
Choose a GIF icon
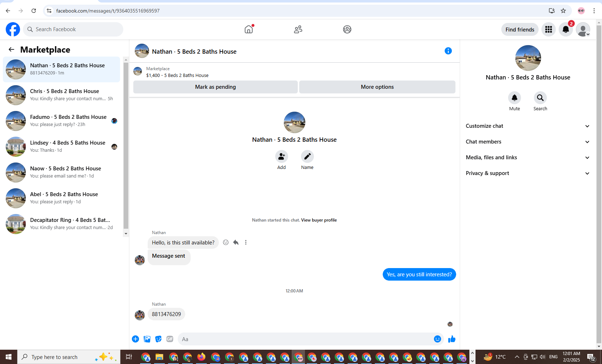170,339
